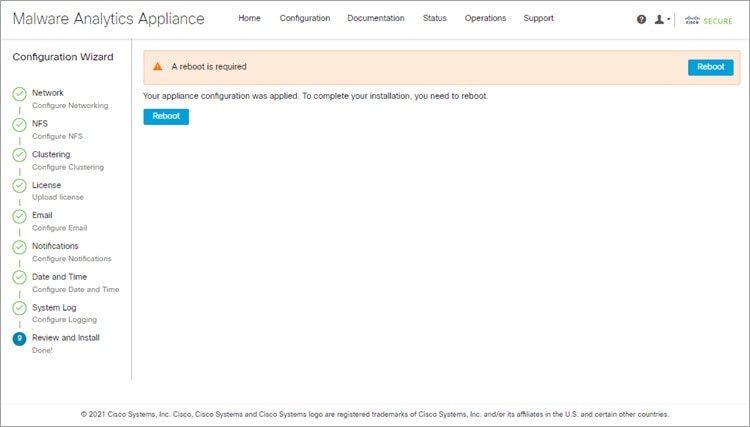The width and height of the screenshot is (750, 427).
Task: Click the Cisco copyright footer text
Action: (375, 414)
